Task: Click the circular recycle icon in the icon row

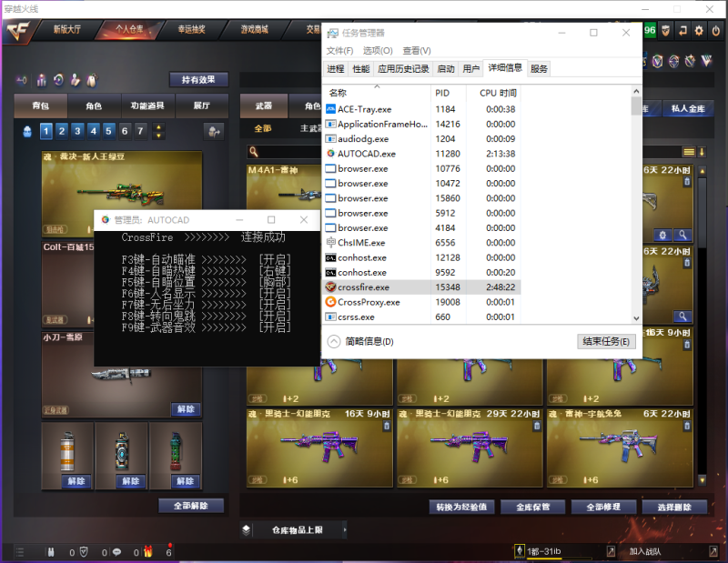Action: coord(57,81)
